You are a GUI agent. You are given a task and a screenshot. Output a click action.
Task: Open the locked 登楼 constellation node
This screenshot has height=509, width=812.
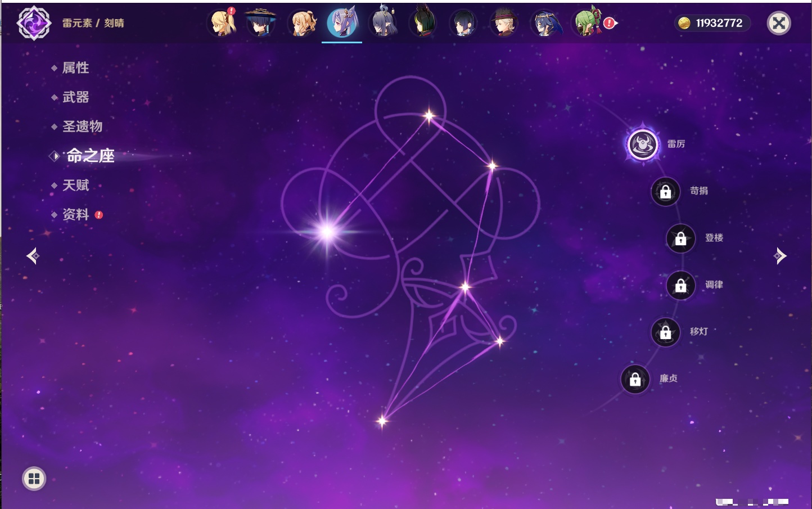[680, 238]
